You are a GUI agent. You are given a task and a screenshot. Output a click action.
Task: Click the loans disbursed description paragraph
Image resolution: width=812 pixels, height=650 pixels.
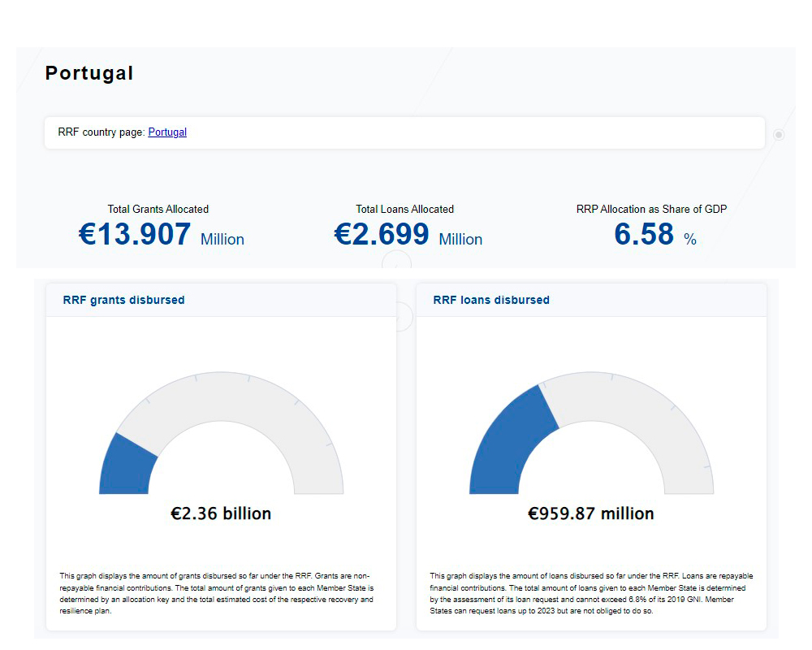coord(591,593)
